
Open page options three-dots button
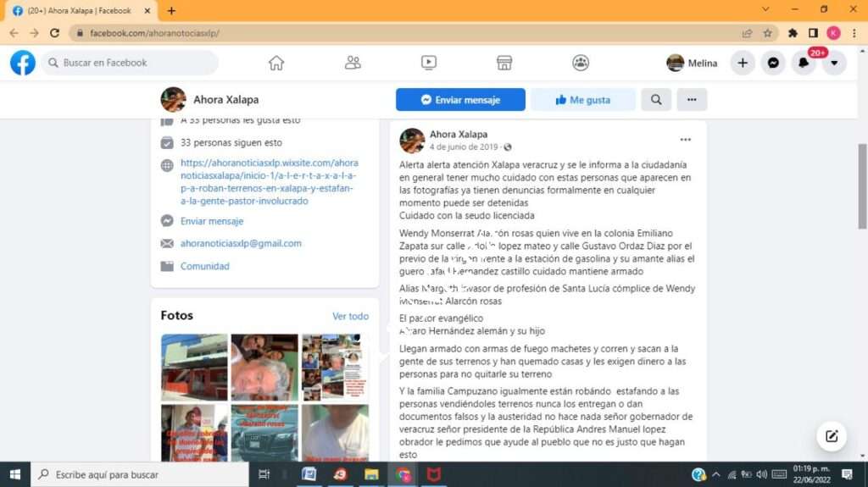692,100
